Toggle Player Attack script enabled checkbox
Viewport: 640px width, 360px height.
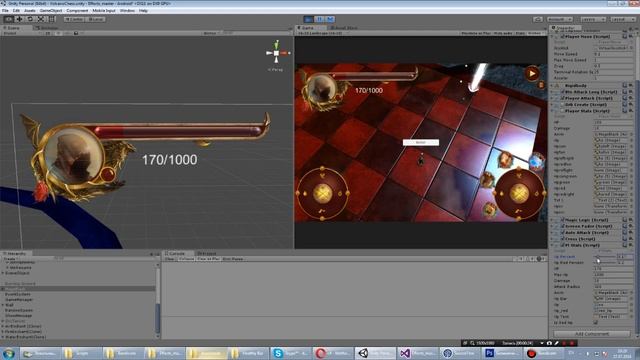pyautogui.click(x=562, y=98)
